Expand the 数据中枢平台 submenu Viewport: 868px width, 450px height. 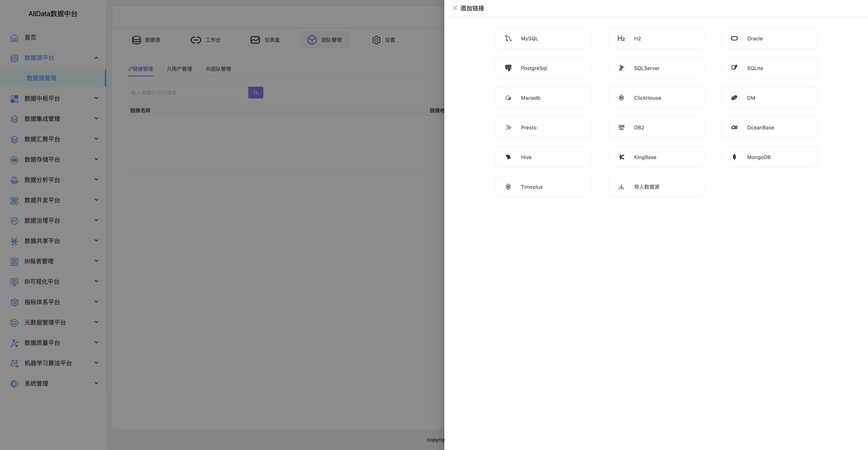pyautogui.click(x=96, y=98)
